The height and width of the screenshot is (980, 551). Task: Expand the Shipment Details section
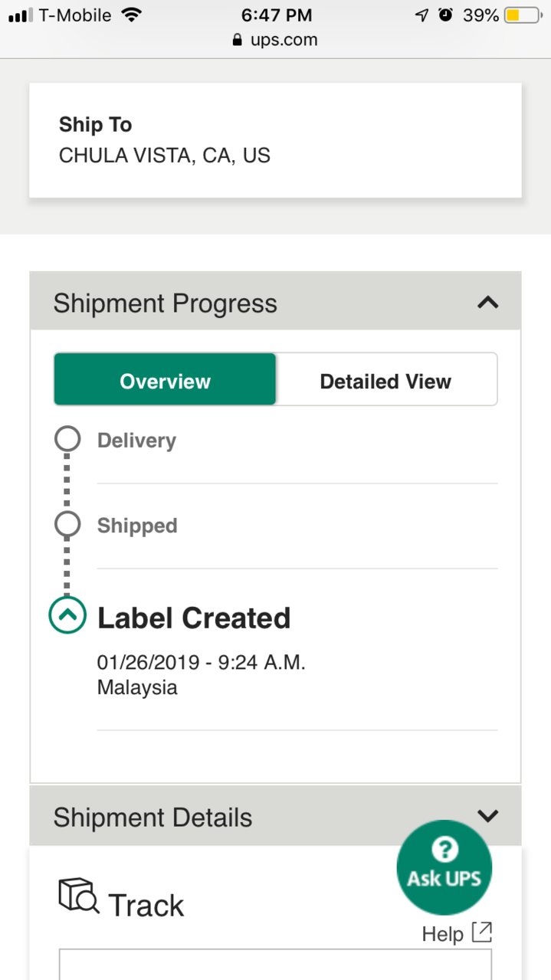coord(275,816)
